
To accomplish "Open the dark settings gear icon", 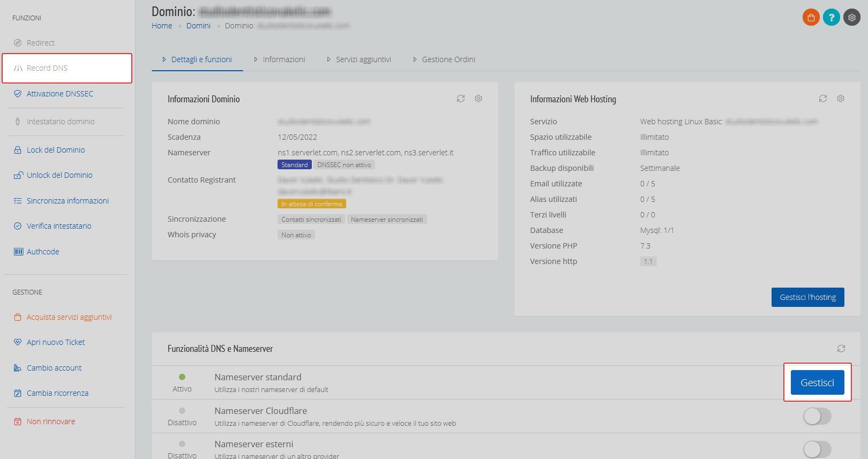I will (x=851, y=17).
